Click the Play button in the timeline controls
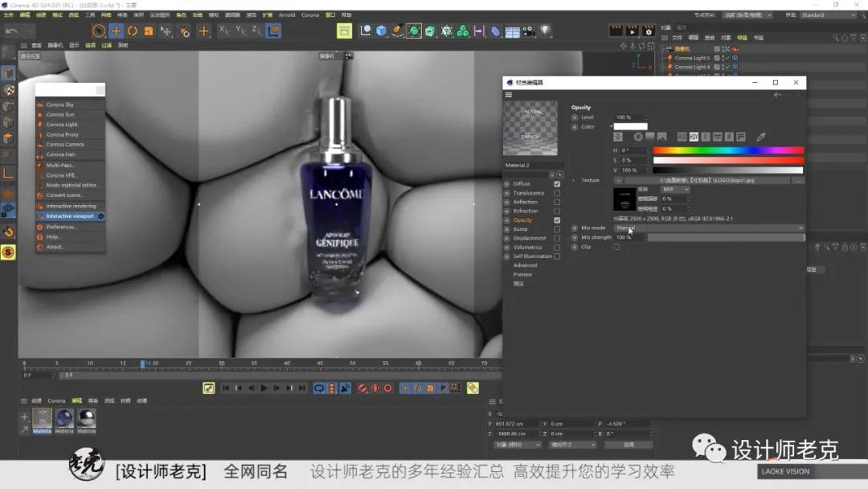Screen dimensions: 868x489 pyautogui.click(x=264, y=388)
